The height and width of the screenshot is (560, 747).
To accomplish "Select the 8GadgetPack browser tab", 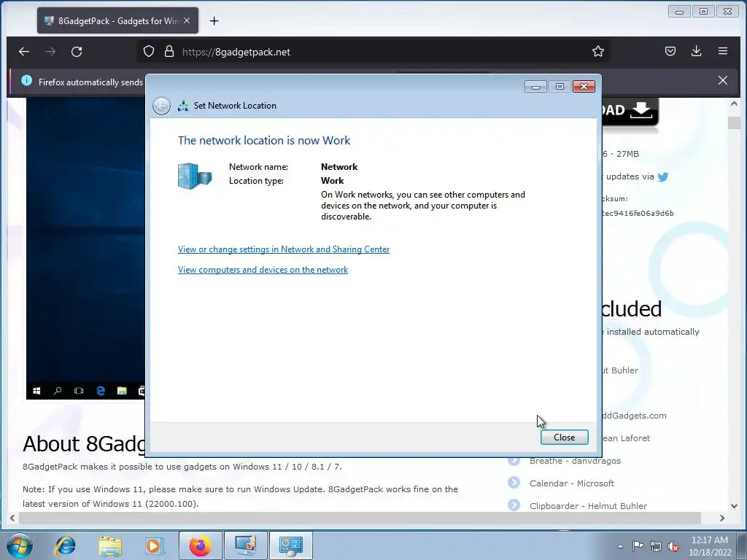I will [x=117, y=20].
